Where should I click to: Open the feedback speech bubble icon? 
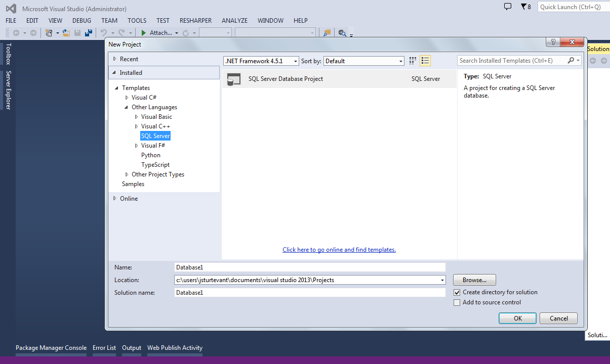[508, 7]
